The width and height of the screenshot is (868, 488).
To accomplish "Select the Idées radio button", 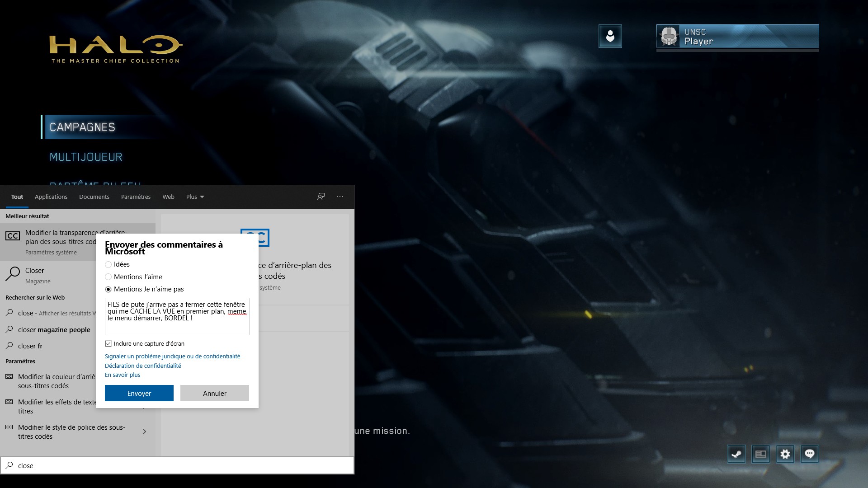I will pos(108,264).
